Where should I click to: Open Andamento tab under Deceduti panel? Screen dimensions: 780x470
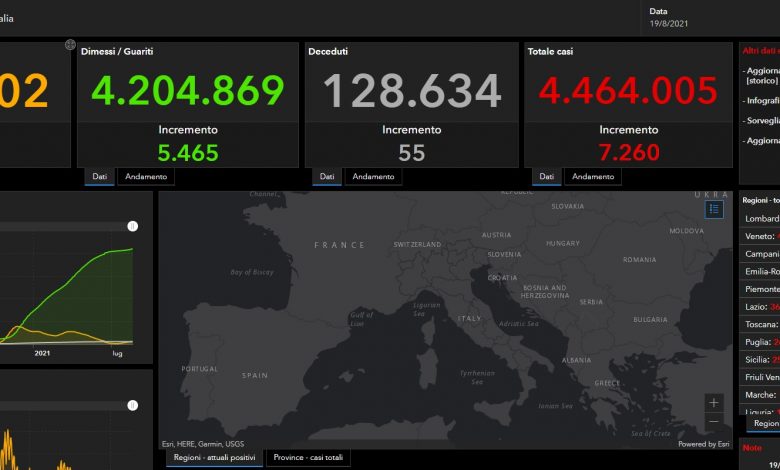click(374, 177)
